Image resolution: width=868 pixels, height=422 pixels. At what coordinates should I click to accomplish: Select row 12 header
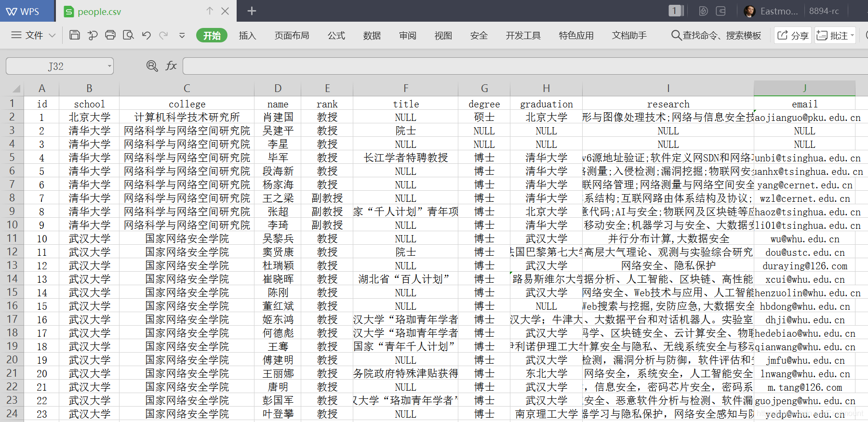click(x=12, y=252)
